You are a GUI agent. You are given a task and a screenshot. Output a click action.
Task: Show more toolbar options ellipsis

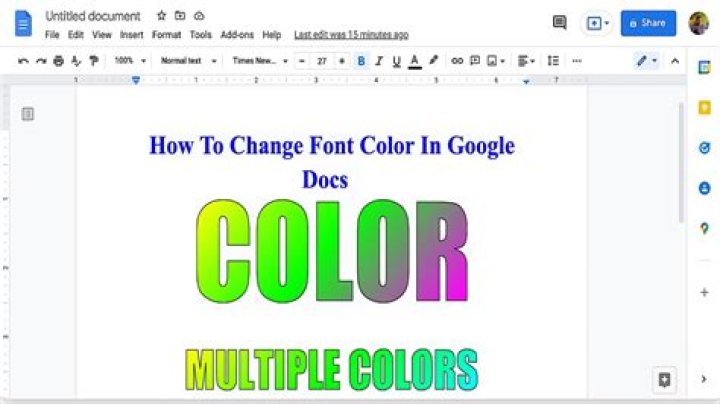pyautogui.click(x=577, y=61)
